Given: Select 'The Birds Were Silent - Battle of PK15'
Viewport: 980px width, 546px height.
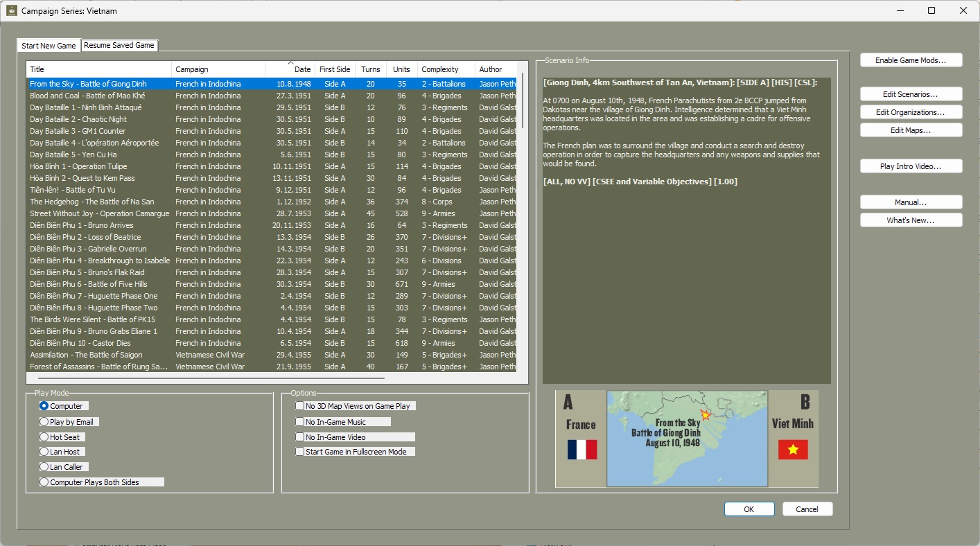Looking at the screenshot, I should (272, 319).
